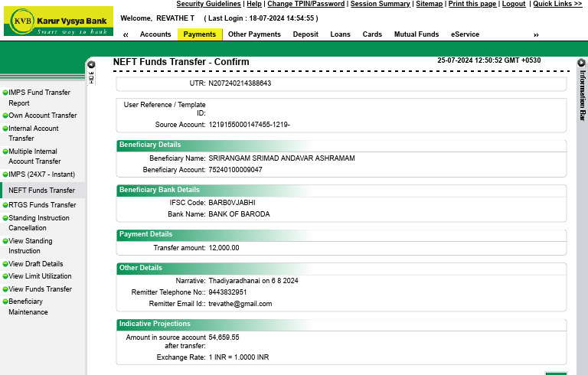This screenshot has height=375, width=588.
Task: Open the sidebar's View Standing Instruction link
Action: point(31,246)
